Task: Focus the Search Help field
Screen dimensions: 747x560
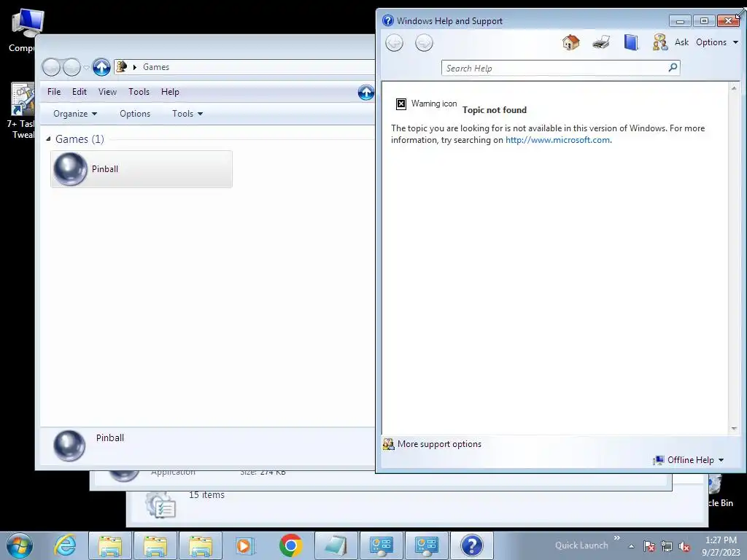Action: pos(554,68)
